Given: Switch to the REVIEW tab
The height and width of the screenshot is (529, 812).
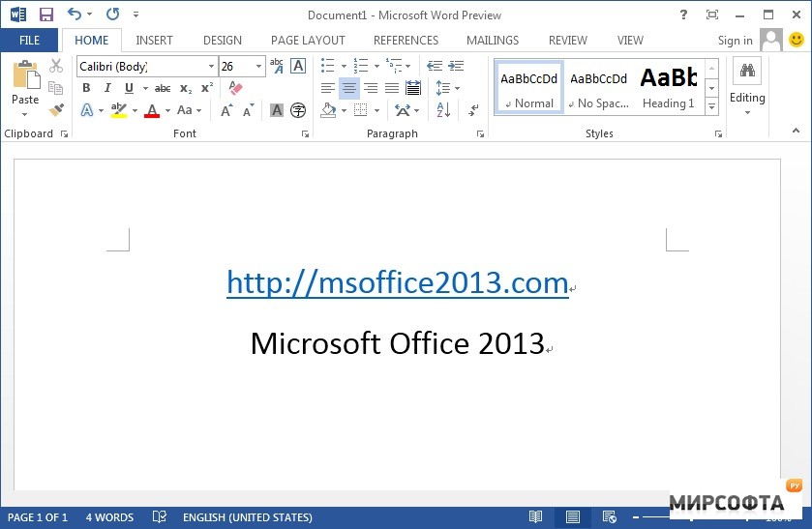Looking at the screenshot, I should (x=567, y=41).
